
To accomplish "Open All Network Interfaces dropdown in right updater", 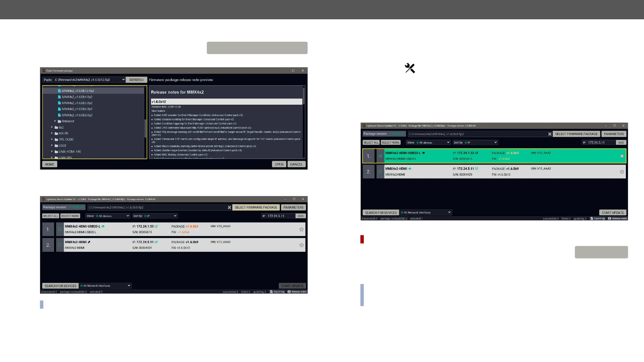I will 426,212.
